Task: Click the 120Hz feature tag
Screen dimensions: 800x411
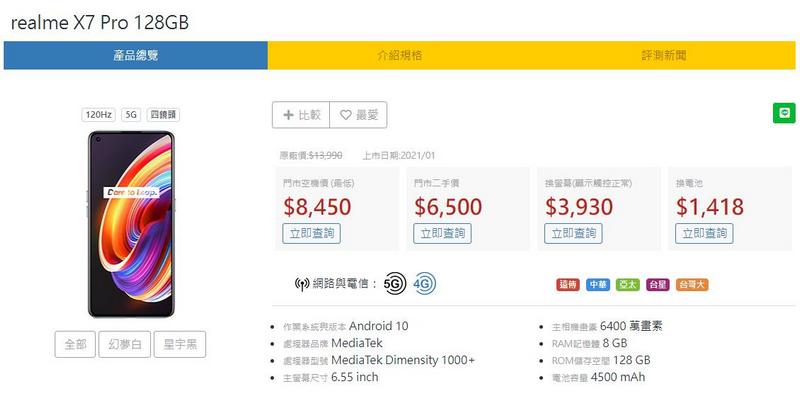Action: coord(98,115)
